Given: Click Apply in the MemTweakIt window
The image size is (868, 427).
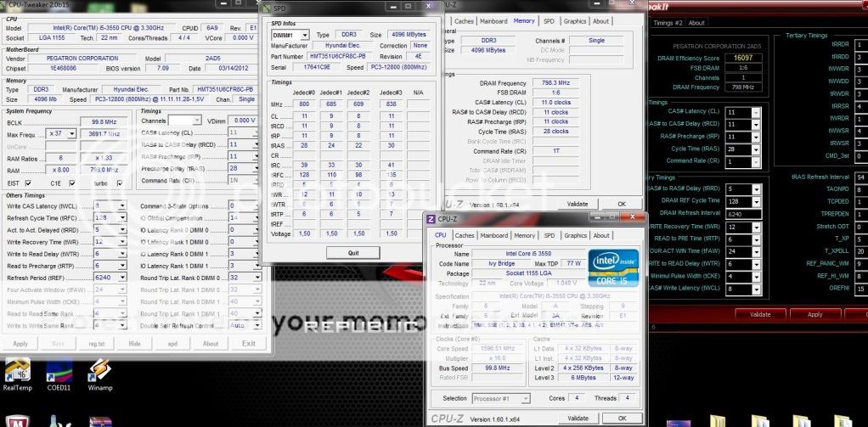Looking at the screenshot, I should 814,314.
